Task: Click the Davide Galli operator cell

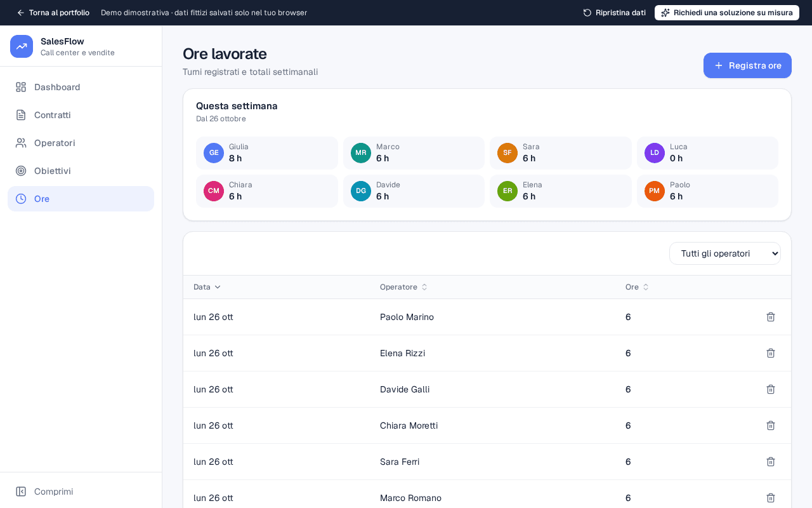Action: (405, 389)
